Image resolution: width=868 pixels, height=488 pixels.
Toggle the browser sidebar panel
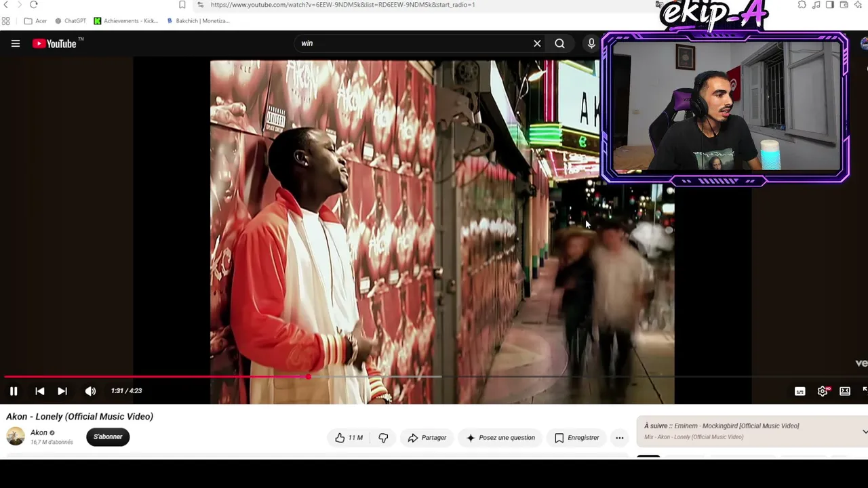pyautogui.click(x=830, y=5)
